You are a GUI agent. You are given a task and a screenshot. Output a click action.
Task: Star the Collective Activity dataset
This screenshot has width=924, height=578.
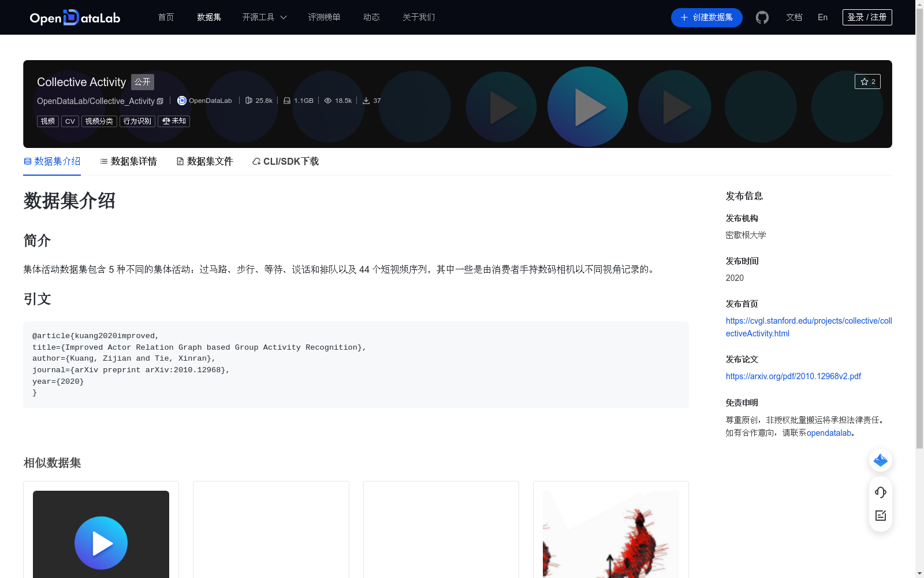(867, 81)
